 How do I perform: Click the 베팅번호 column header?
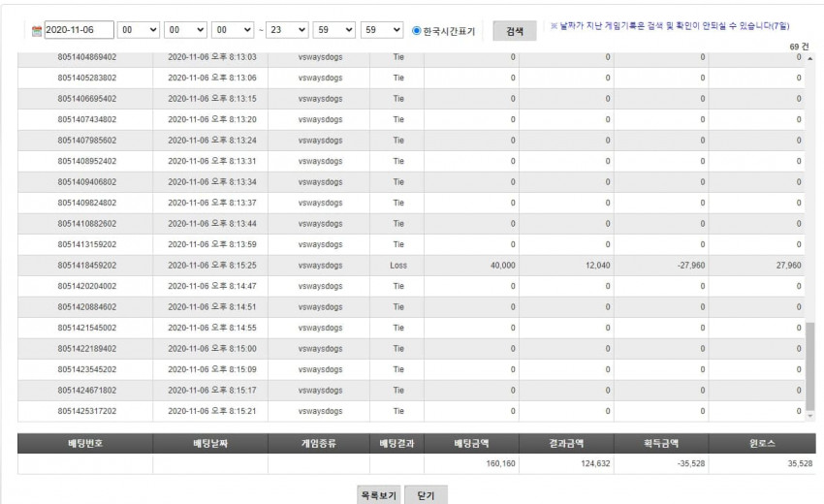[x=85, y=443]
